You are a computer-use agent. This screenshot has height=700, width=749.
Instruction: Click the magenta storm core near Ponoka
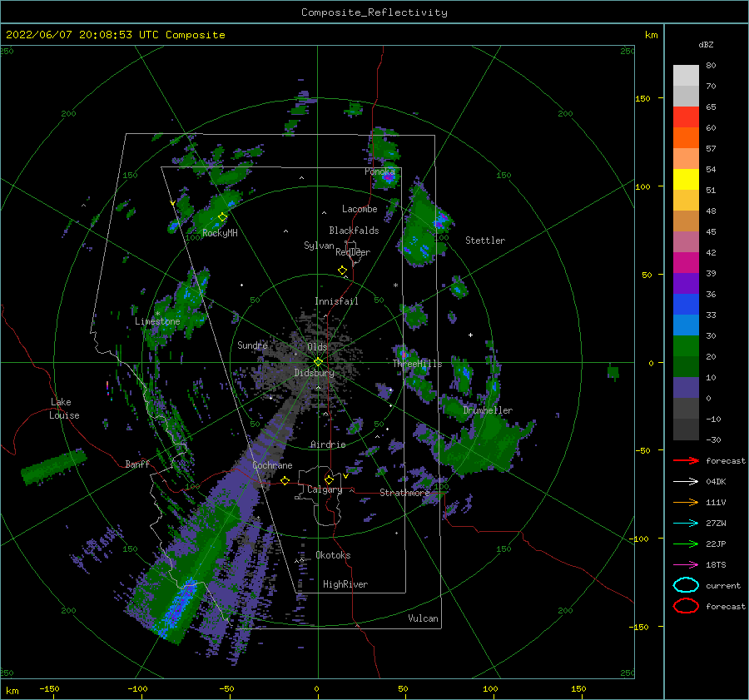pyautogui.click(x=389, y=178)
